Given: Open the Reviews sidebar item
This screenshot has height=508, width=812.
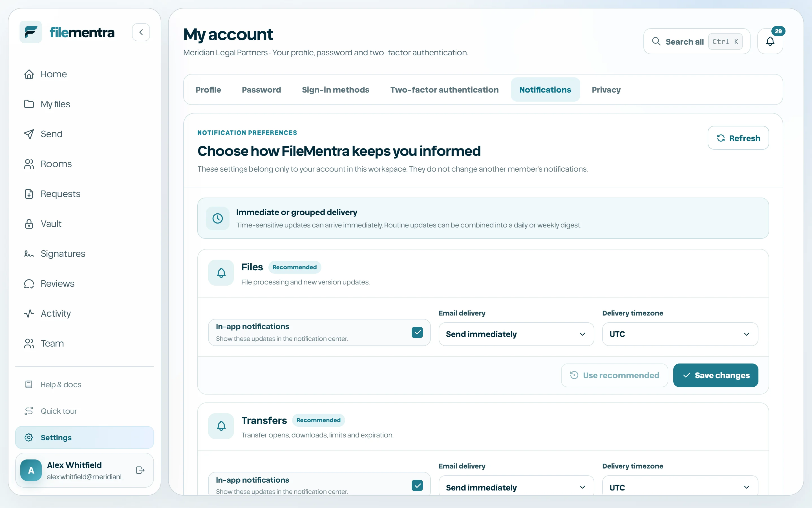Looking at the screenshot, I should pyautogui.click(x=85, y=284).
